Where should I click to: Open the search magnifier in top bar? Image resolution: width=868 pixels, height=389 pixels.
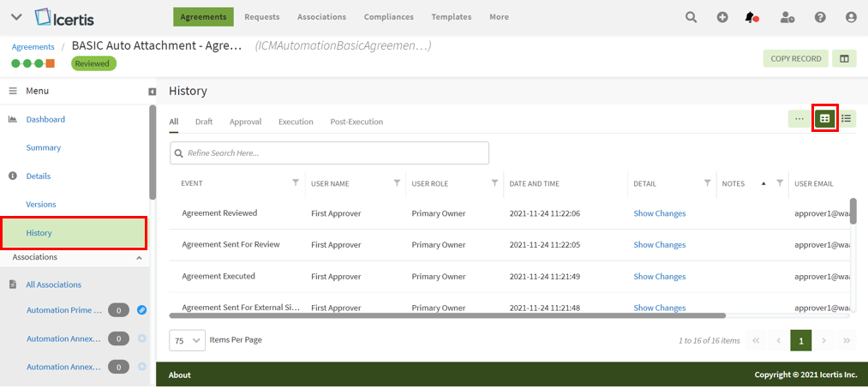pos(691,17)
